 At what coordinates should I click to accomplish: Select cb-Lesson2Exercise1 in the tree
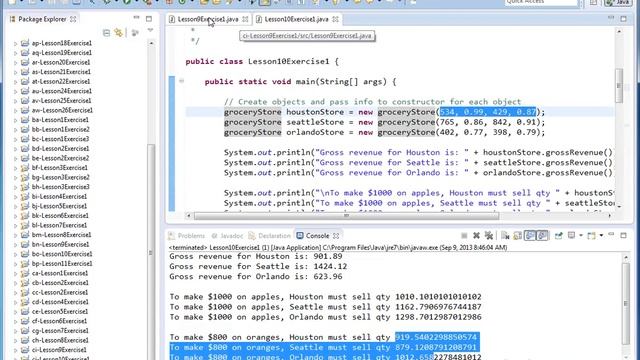coord(60,282)
